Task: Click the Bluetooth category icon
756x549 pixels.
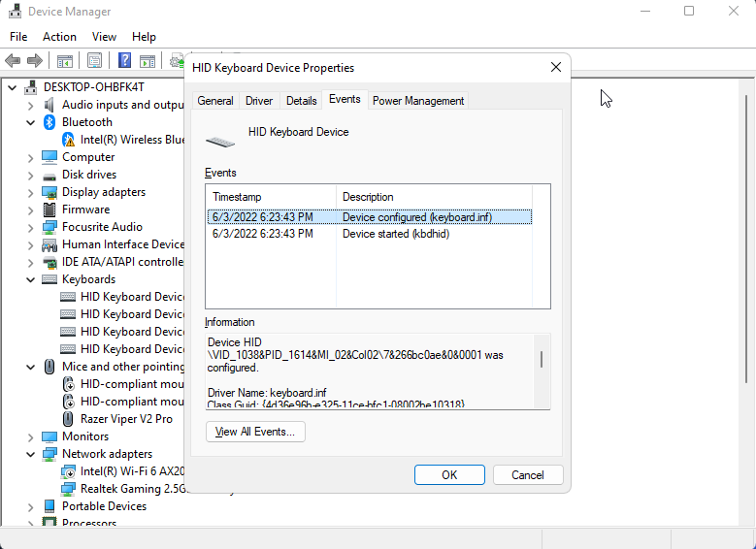Action: [49, 122]
